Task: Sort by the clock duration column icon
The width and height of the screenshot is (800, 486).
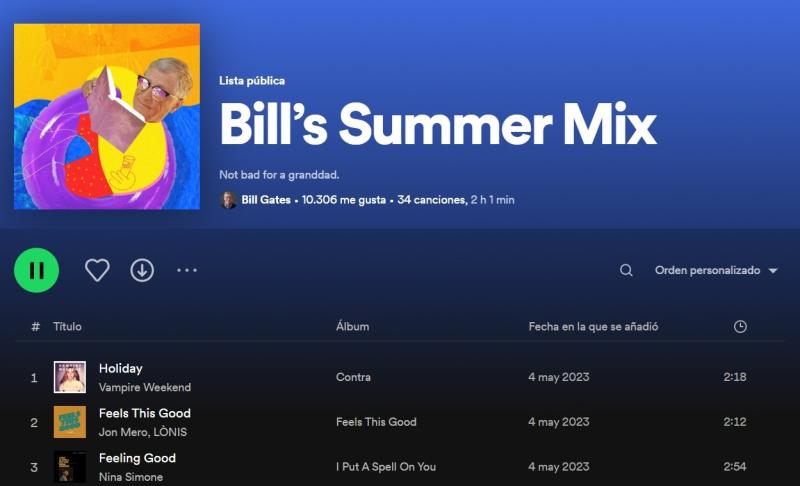Action: (740, 326)
